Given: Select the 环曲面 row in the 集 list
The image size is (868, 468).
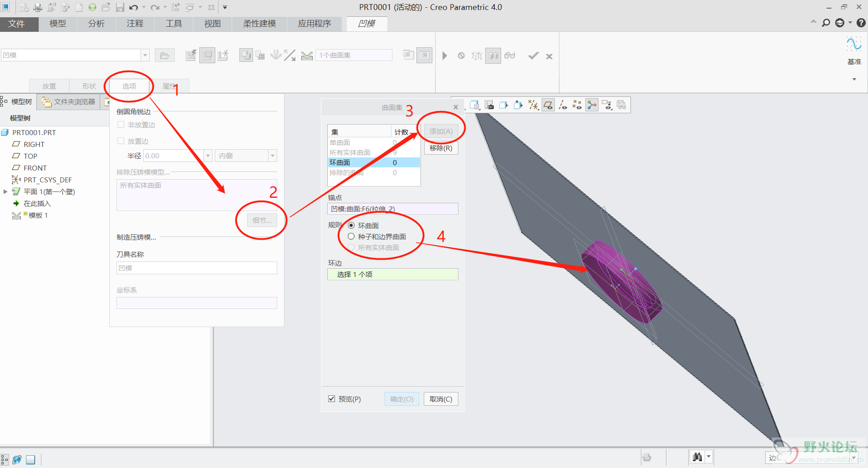Looking at the screenshot, I should pos(374,162).
